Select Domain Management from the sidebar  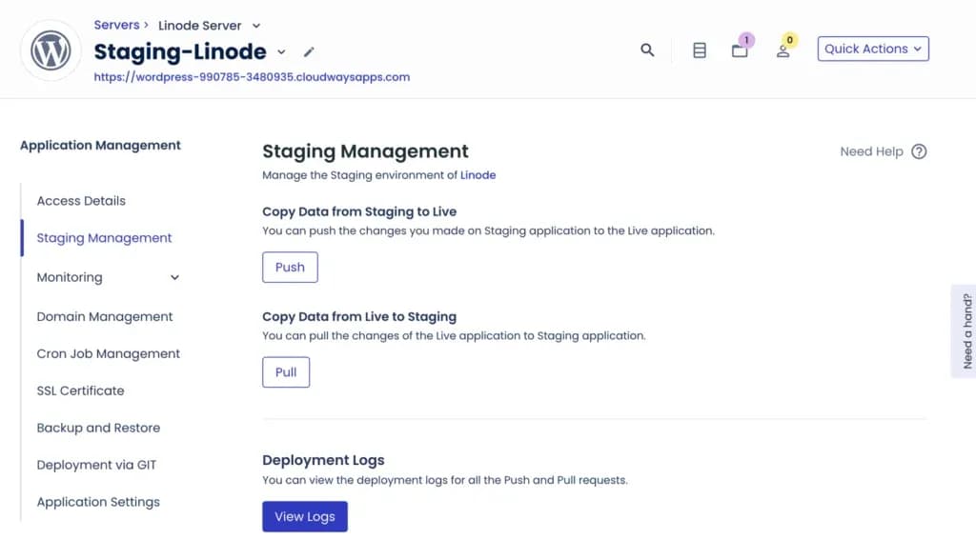coord(105,316)
